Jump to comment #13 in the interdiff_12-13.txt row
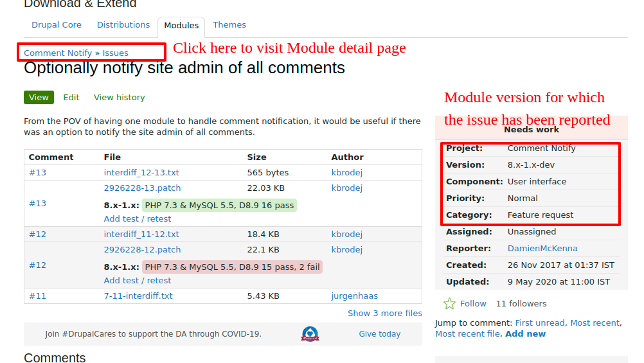644x363 pixels. (x=37, y=172)
